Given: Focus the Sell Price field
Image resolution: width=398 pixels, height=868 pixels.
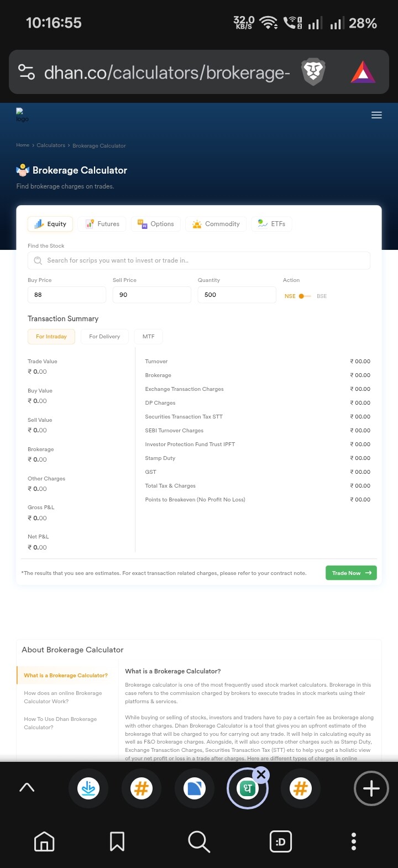Looking at the screenshot, I should (x=151, y=295).
